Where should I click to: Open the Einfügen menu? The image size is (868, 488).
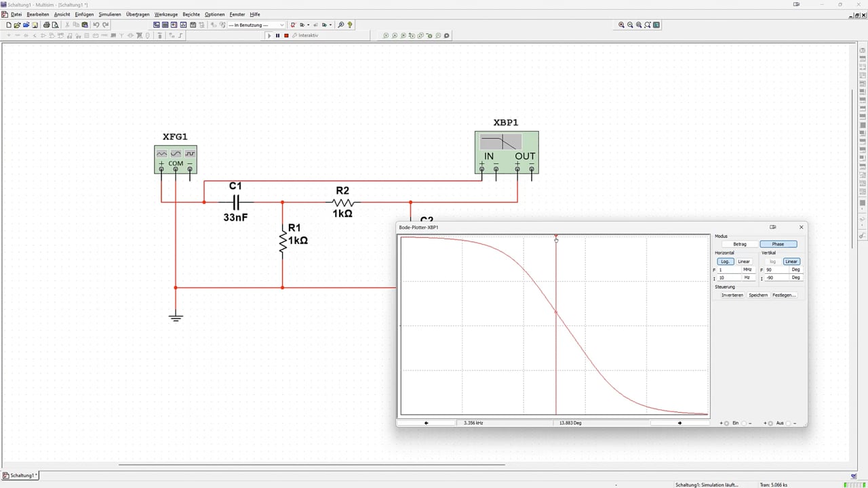[84, 14]
